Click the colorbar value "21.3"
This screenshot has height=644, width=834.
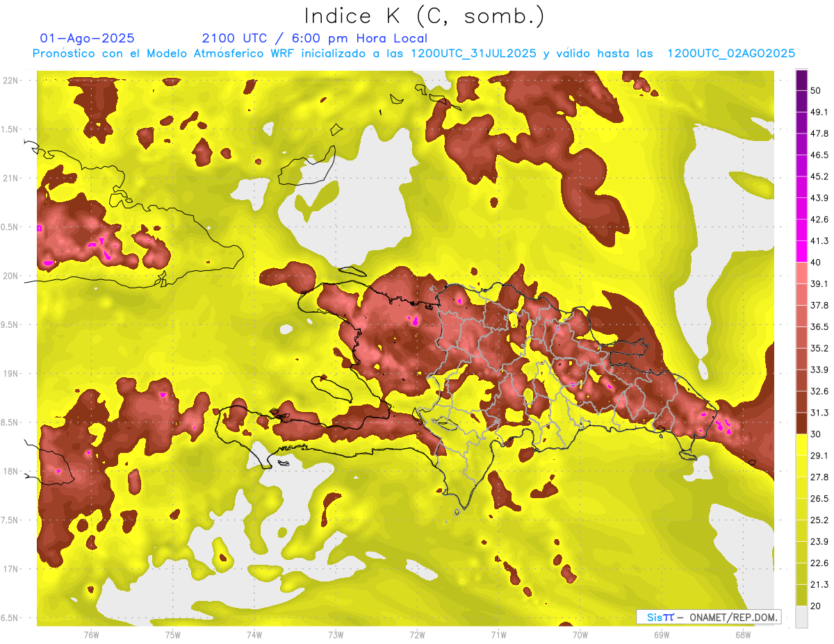click(819, 584)
